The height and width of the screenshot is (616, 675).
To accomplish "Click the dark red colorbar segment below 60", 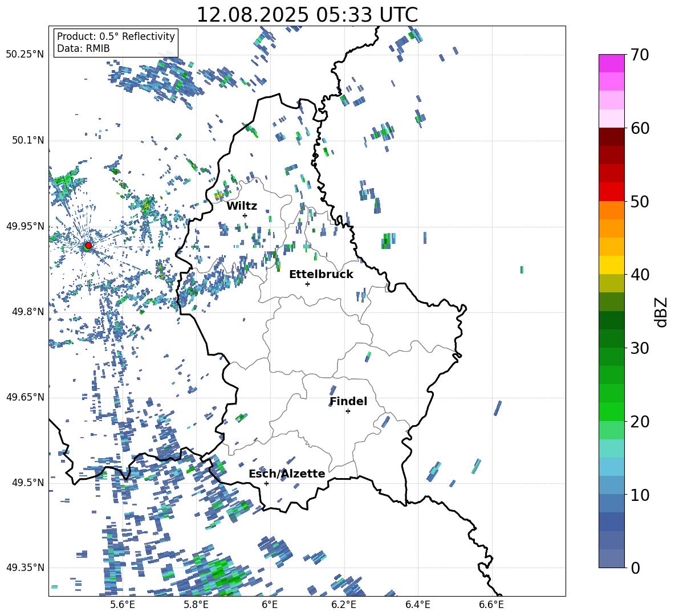I will 611,137.
